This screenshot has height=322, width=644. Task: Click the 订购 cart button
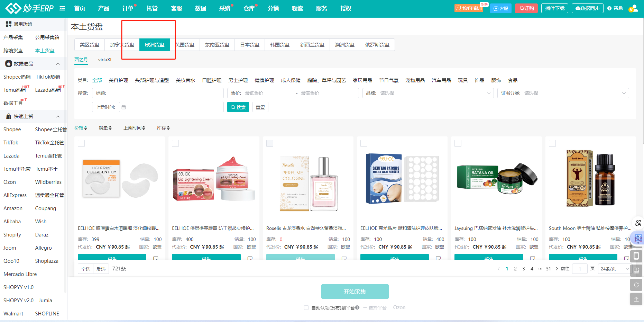(x=526, y=8)
